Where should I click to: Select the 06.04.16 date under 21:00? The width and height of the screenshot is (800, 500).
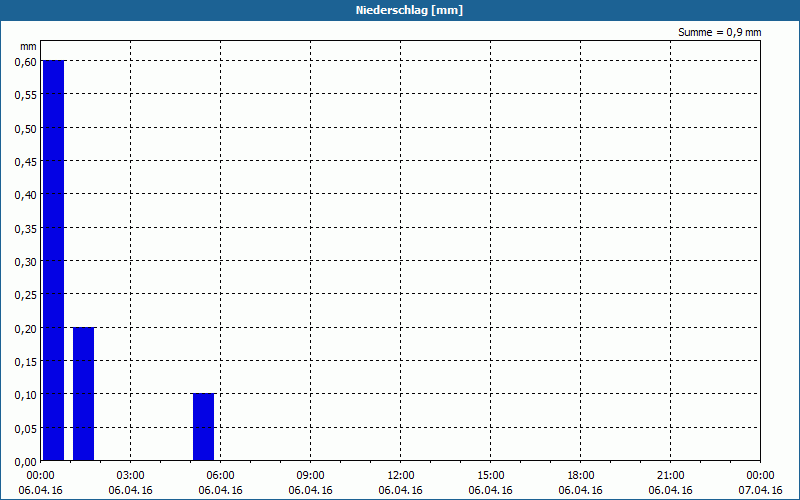click(670, 490)
